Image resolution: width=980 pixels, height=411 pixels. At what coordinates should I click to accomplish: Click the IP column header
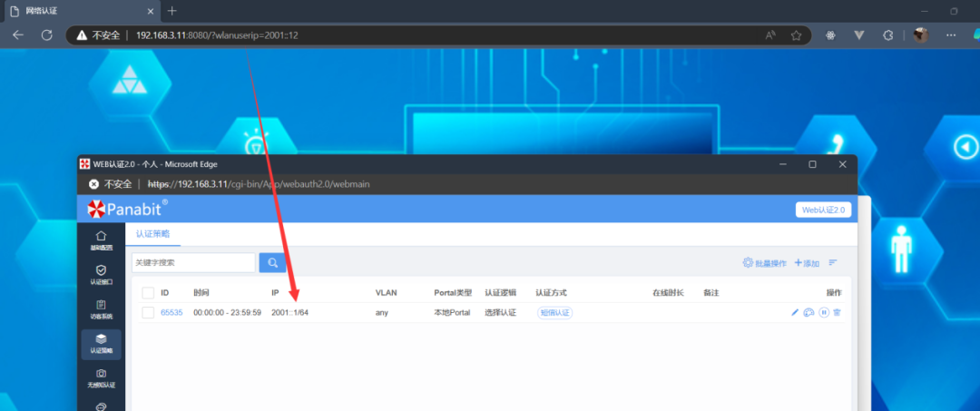[x=275, y=293]
